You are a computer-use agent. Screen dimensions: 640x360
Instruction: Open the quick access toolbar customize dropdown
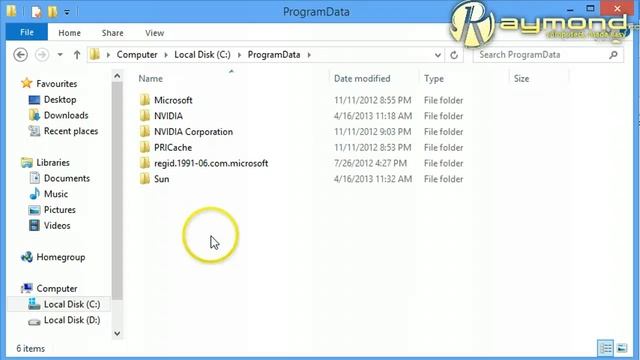coord(67,12)
